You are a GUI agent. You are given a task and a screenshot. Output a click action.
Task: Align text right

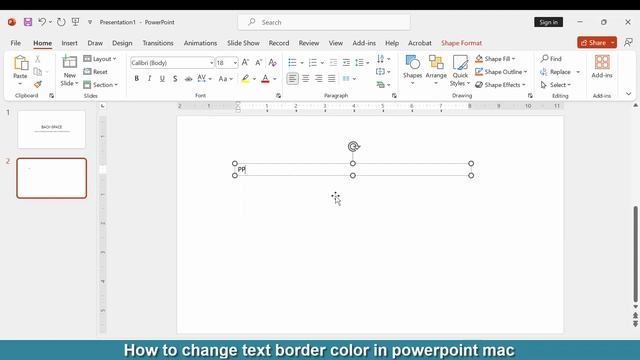(318, 78)
